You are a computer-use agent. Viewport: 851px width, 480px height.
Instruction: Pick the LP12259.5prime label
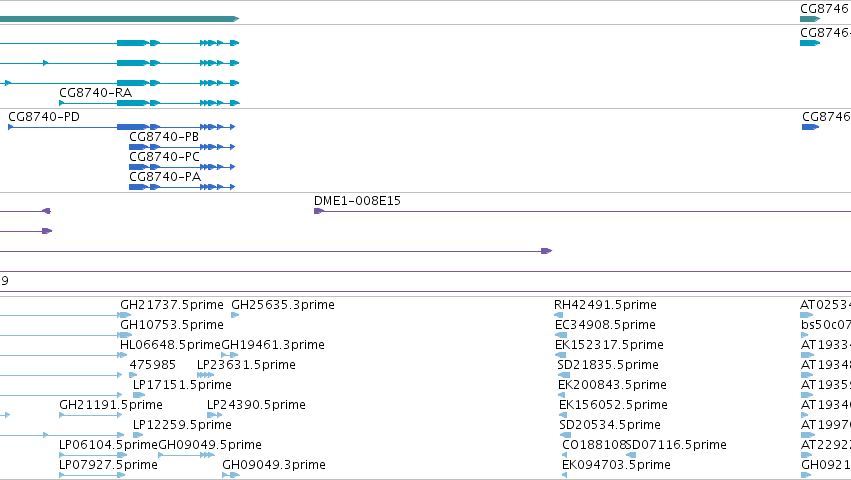[x=182, y=425]
